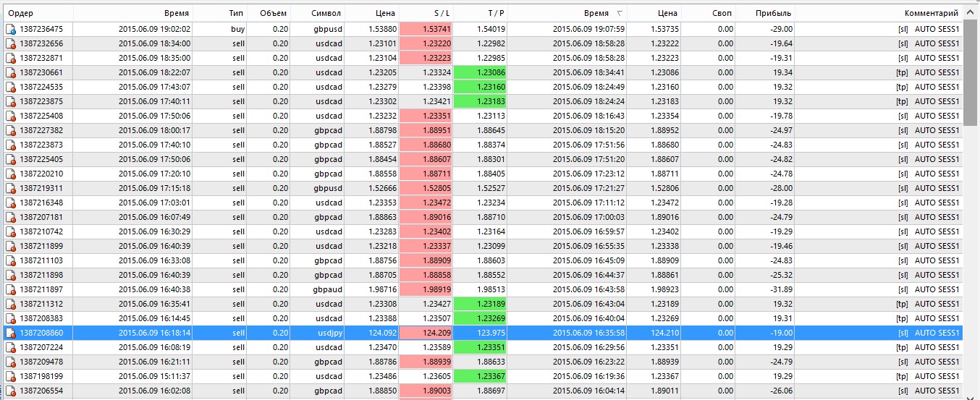Viewport: 980px width, 400px height.
Task: Click the icon beside order 1387210742
Action: [x=11, y=232]
